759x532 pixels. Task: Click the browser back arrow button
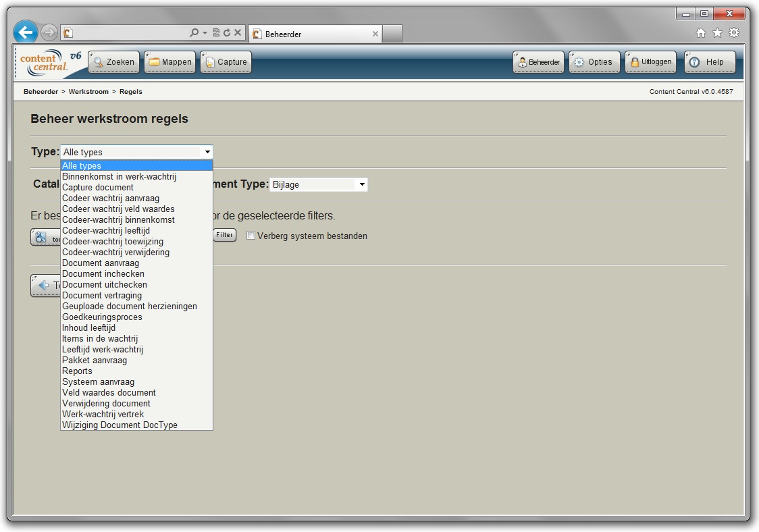(x=26, y=32)
